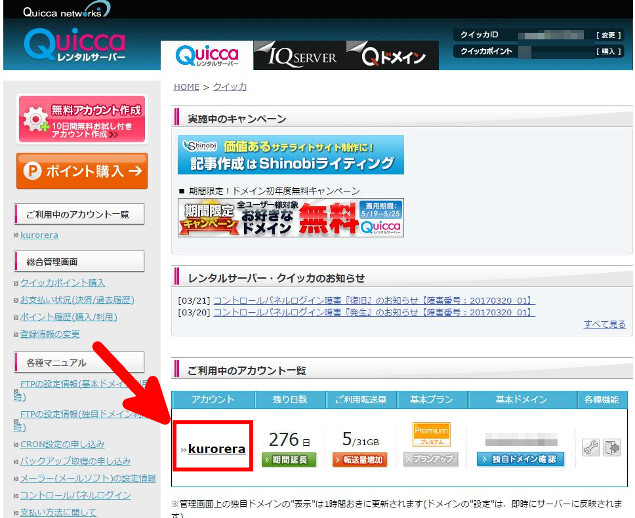Open バックアップ取得の申し込み link
The image size is (635, 518).
pos(75,461)
